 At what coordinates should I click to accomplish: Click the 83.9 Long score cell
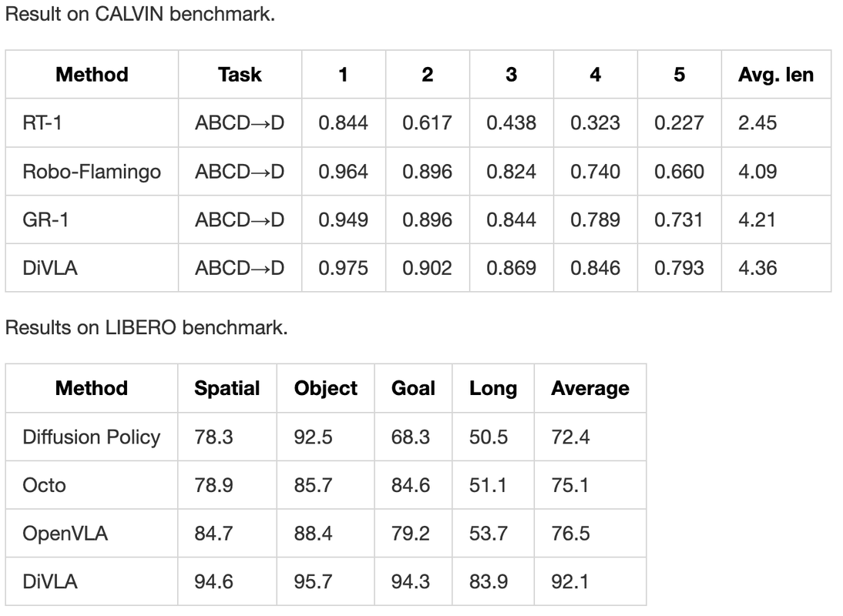[489, 581]
